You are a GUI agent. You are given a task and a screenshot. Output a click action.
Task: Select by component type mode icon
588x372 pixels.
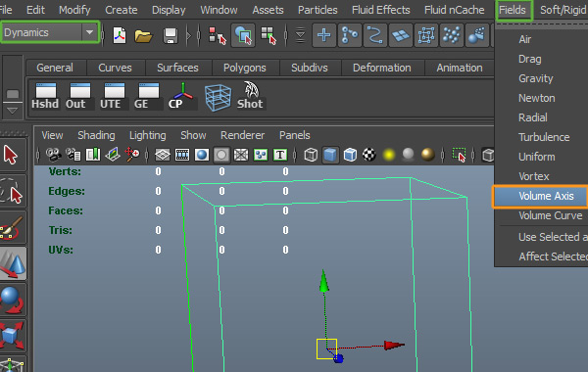click(x=269, y=35)
